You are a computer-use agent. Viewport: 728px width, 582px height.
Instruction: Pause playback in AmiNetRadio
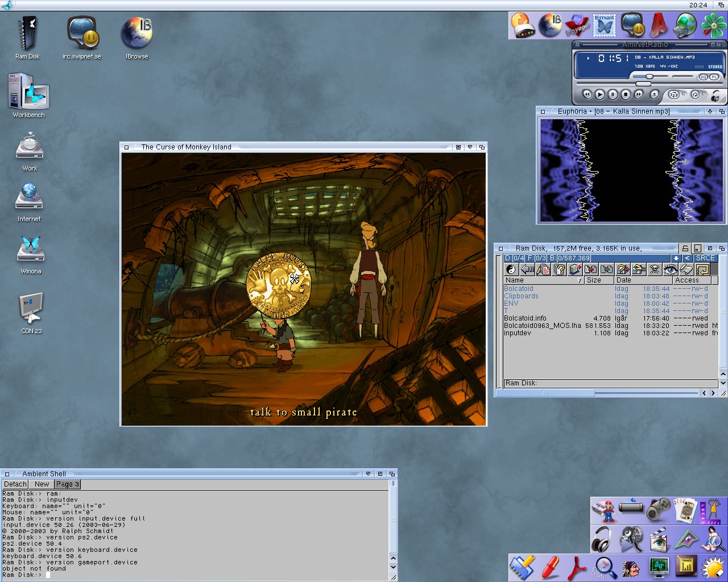coord(613,94)
